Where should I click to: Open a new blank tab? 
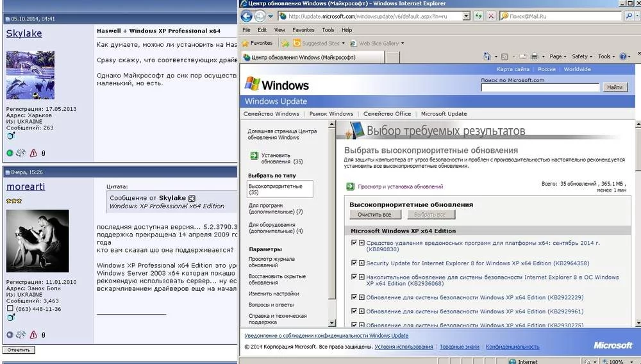pos(392,58)
